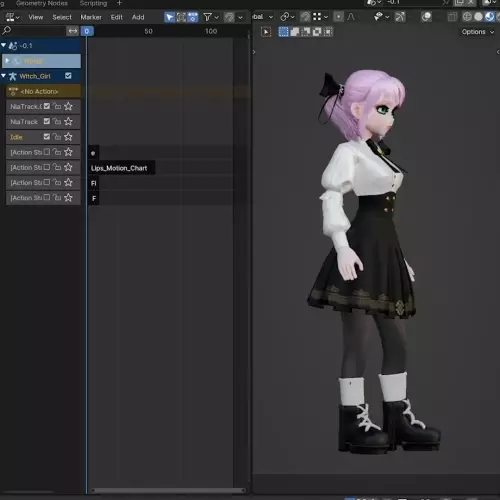Star the Lips_Motion_Chart track row
The height and width of the screenshot is (500, 500).
pyautogui.click(x=68, y=167)
